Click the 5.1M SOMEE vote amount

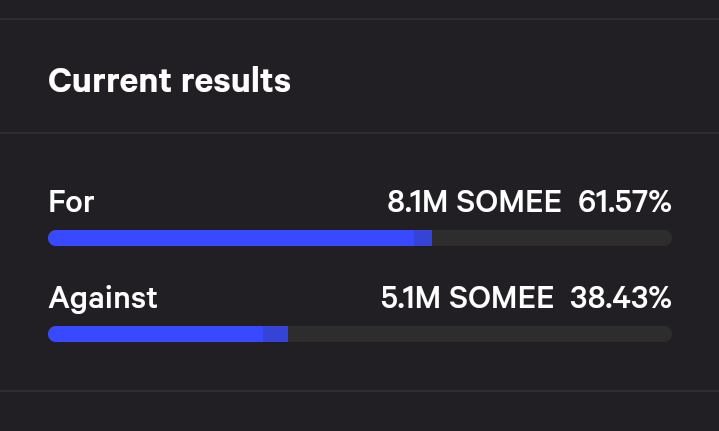(x=467, y=298)
